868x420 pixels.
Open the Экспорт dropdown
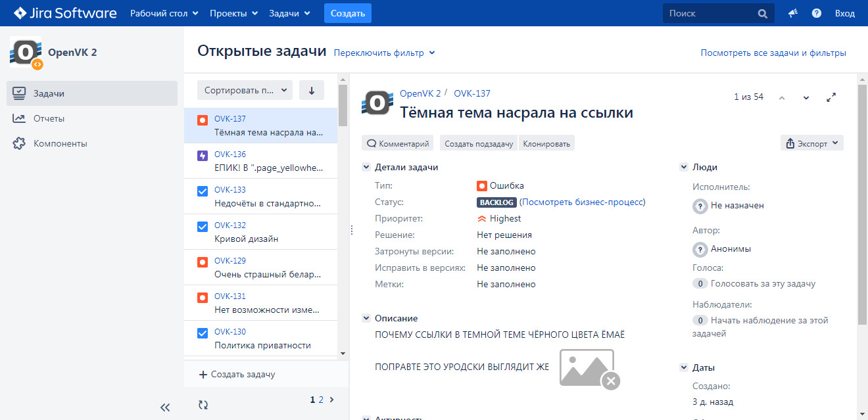click(x=812, y=143)
